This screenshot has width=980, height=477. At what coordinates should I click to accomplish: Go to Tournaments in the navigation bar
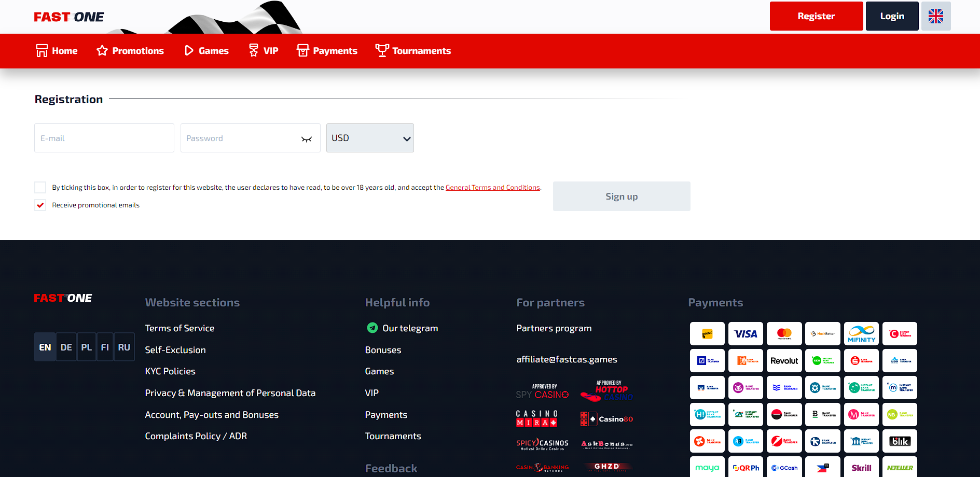pos(413,51)
